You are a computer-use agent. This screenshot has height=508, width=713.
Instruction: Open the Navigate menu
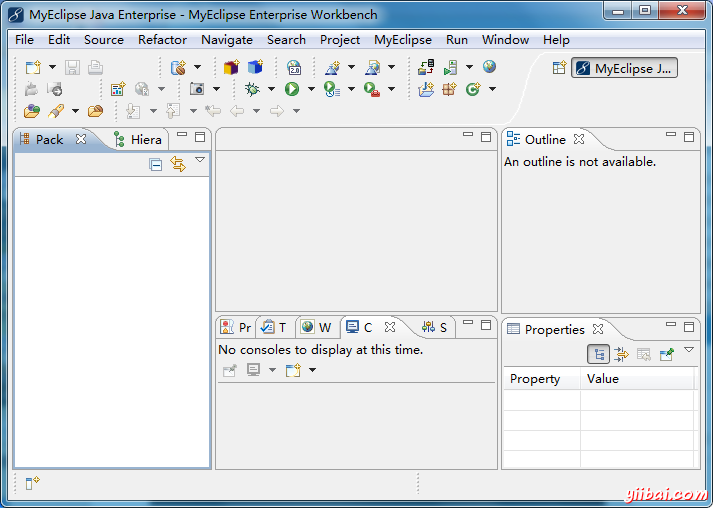point(227,40)
